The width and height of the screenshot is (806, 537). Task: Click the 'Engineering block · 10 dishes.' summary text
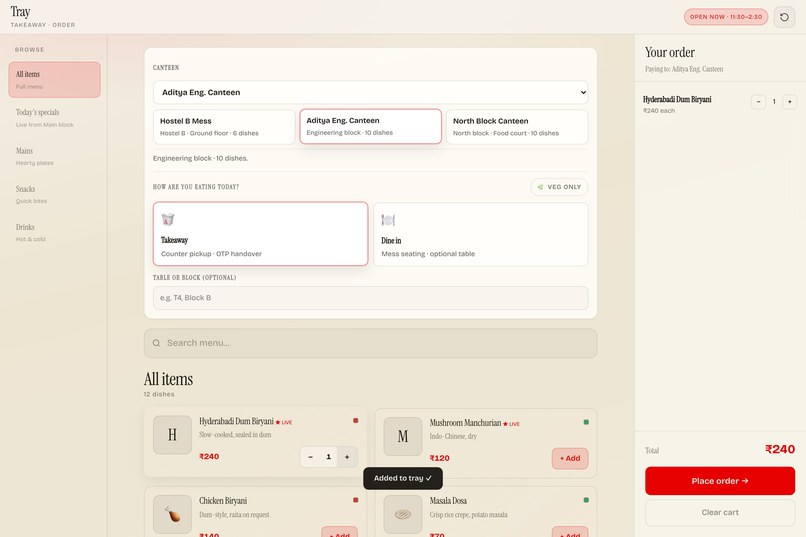(200, 158)
